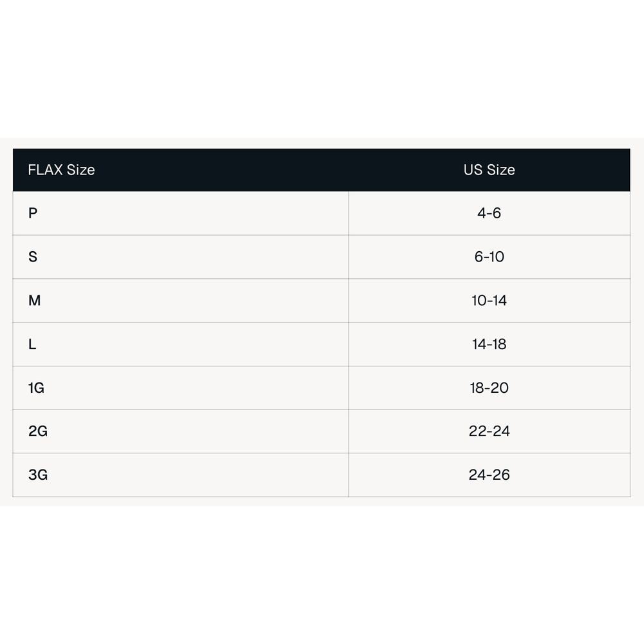Screen dimensions: 644x644
Task: Click the 18-20 US size value
Action: pos(489,388)
